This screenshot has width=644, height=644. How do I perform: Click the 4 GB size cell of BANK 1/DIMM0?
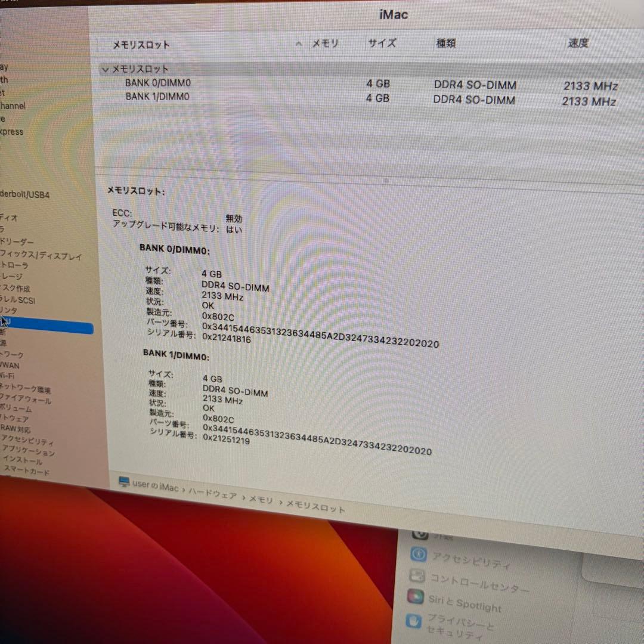tap(377, 98)
